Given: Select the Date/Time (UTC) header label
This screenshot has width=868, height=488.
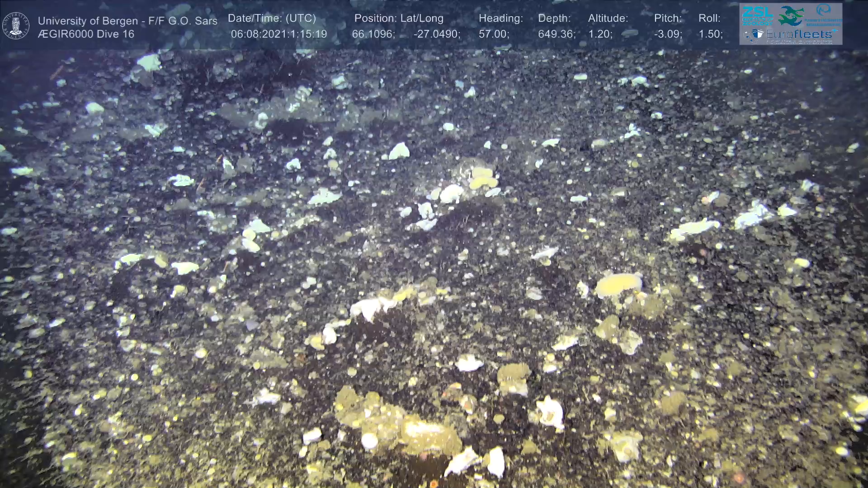Looking at the screenshot, I should point(272,19).
